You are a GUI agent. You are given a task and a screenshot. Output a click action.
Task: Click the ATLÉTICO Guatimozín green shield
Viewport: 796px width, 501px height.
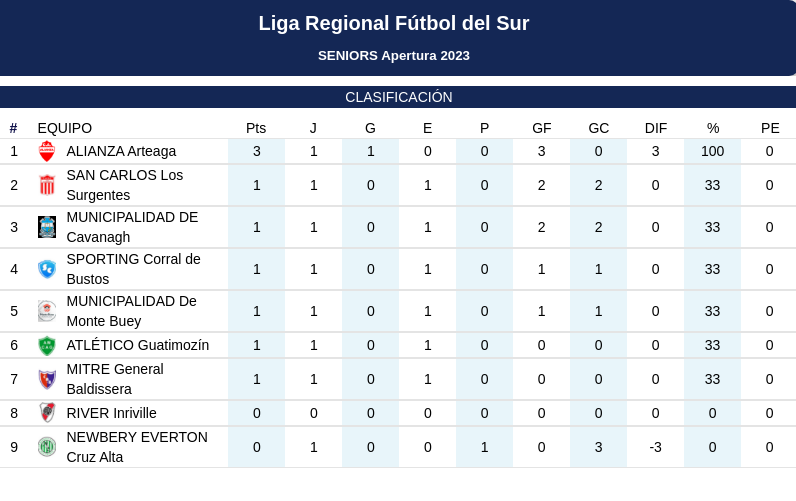point(47,345)
